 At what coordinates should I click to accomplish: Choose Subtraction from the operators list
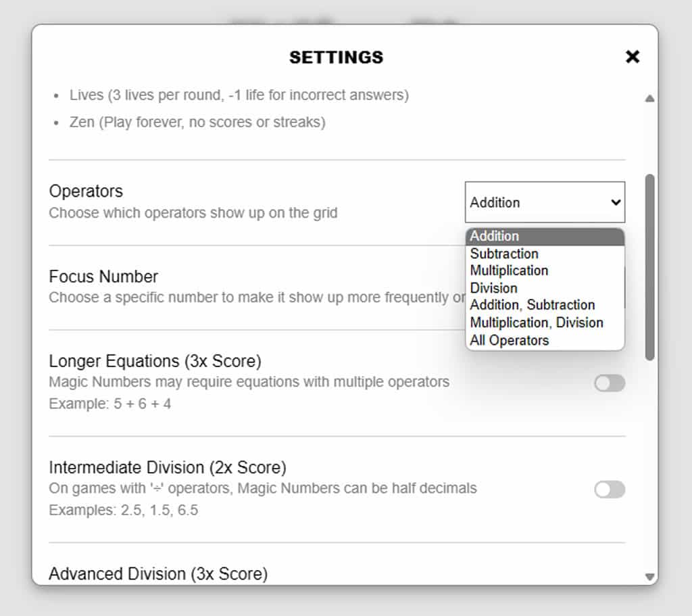[x=545, y=254]
